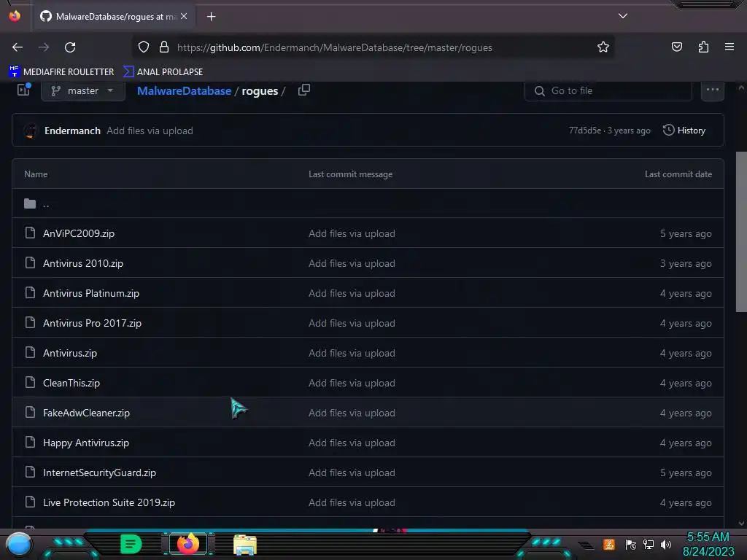Screen dimensions: 747x560
Task: View the folder commit History
Action: click(x=684, y=131)
